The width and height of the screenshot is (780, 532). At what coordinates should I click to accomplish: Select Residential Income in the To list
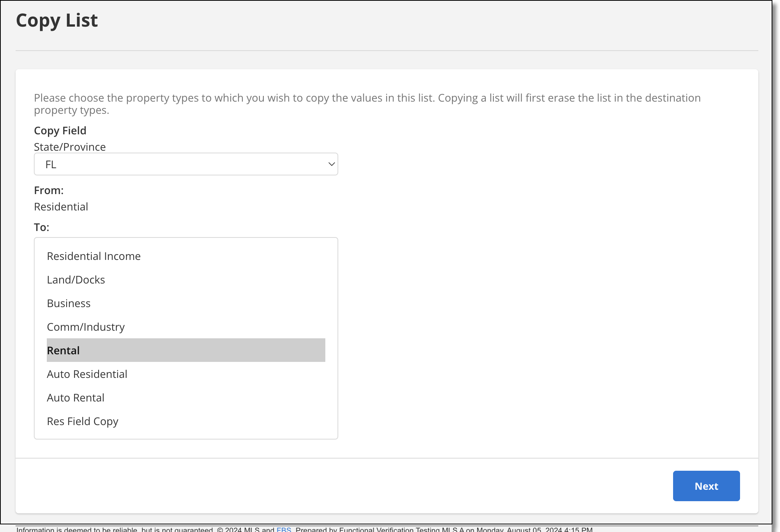186,256
